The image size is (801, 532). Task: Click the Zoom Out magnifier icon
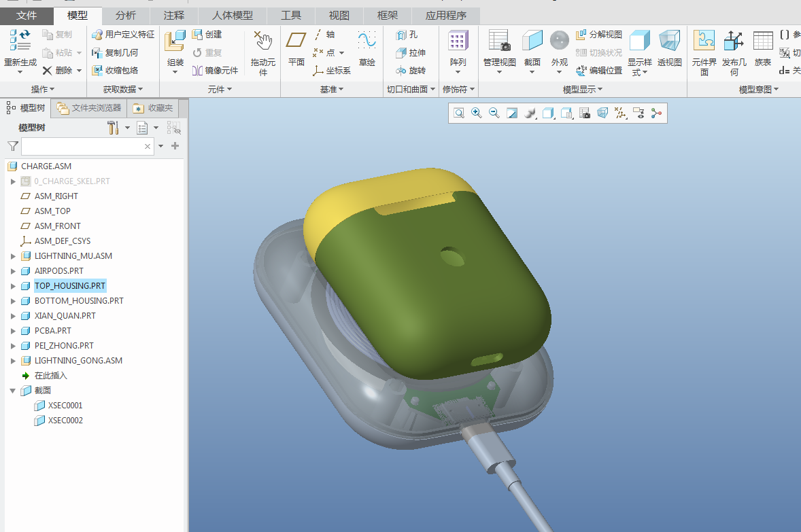[x=494, y=113]
